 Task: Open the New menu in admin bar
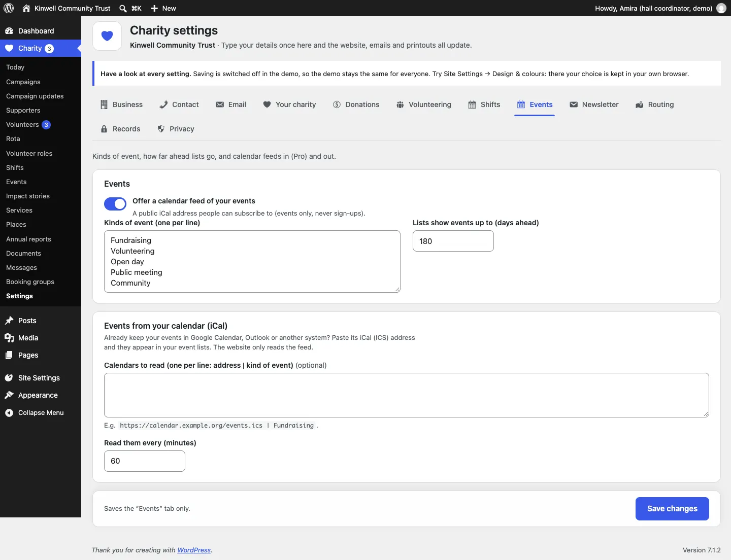click(163, 8)
